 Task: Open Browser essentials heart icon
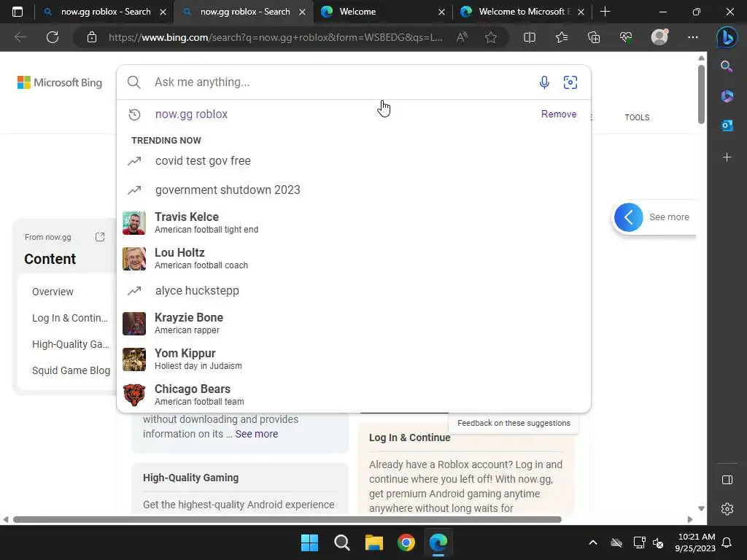click(626, 37)
